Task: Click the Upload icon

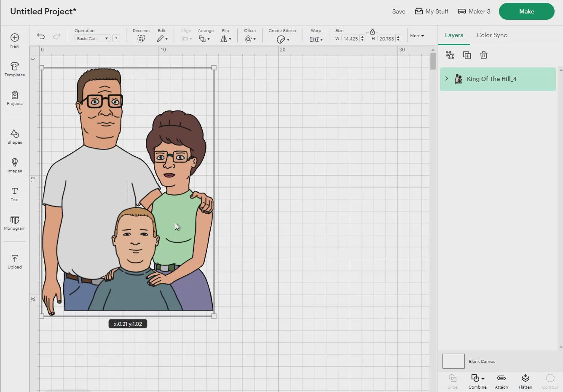Action: click(x=15, y=258)
